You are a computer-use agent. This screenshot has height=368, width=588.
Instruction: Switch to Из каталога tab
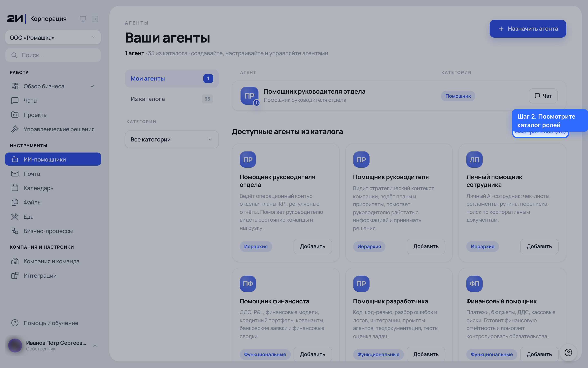[x=172, y=99]
